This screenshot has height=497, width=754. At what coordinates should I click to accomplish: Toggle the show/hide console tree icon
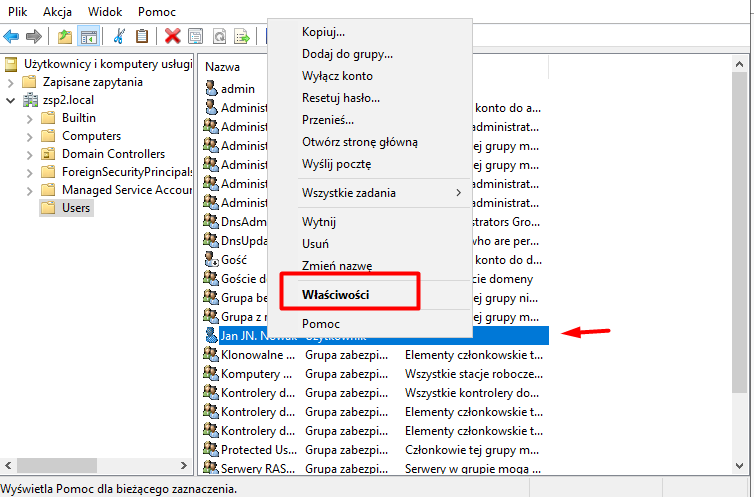click(x=88, y=36)
